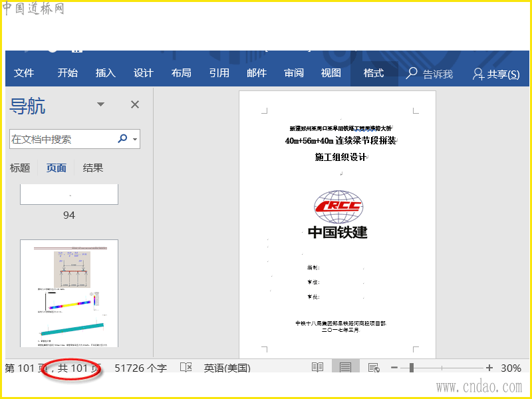Click the zoom out minus button

[x=394, y=368]
